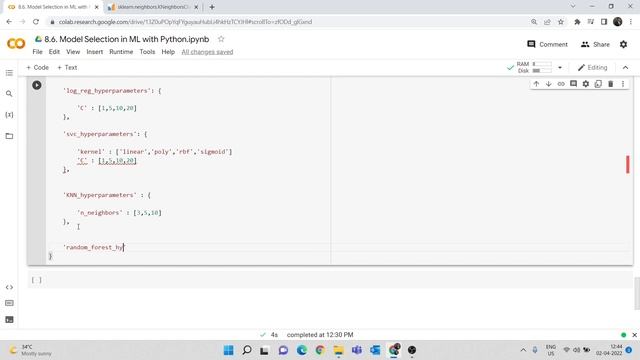Click the 'random_forest_hy' code line
The width and height of the screenshot is (640, 360).
(93, 247)
